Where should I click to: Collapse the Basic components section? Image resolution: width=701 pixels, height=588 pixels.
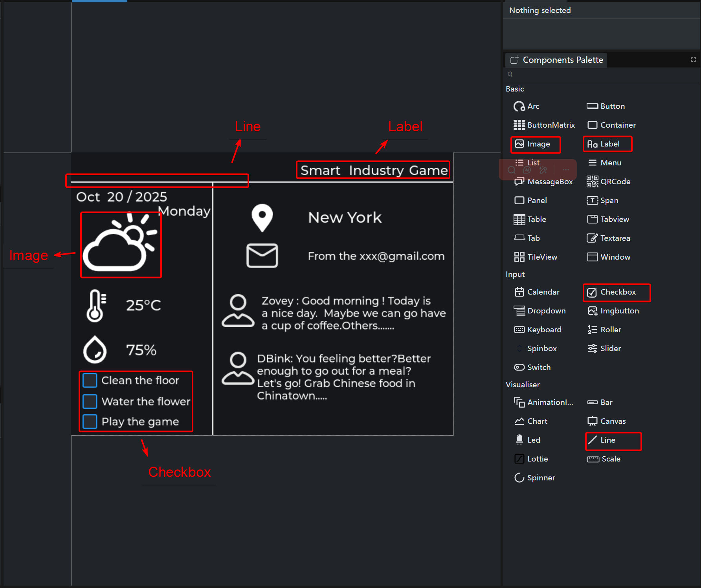tap(515, 89)
